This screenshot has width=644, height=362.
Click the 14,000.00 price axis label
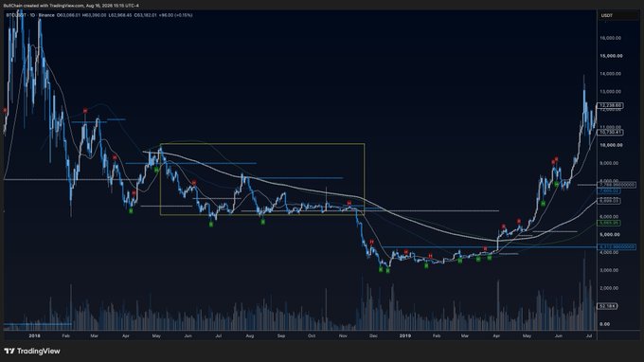coord(610,74)
